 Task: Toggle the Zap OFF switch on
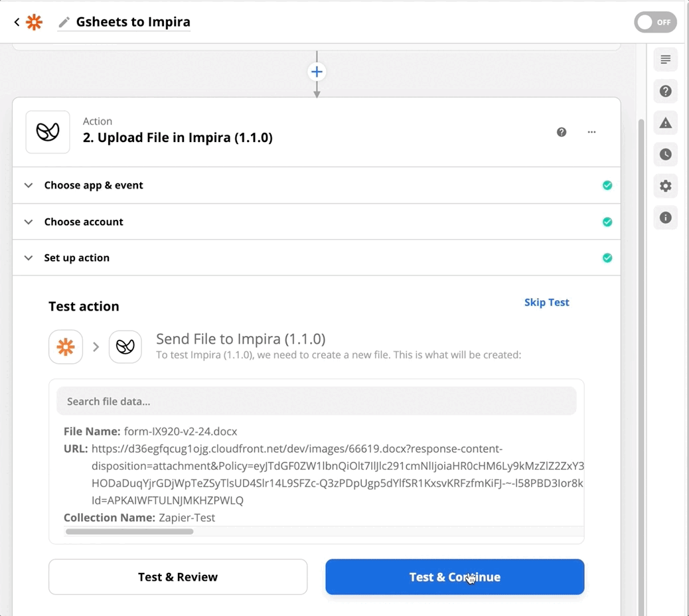655,22
